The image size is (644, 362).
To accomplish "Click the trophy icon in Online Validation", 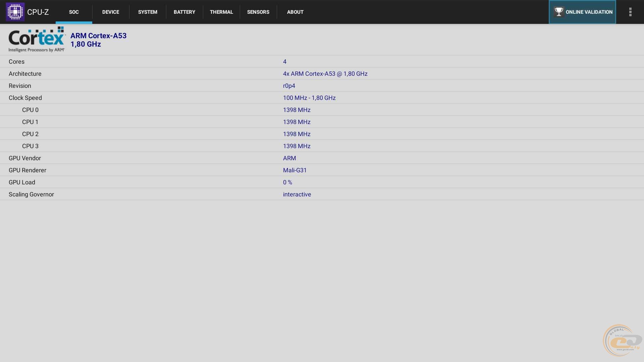I will pyautogui.click(x=558, y=12).
